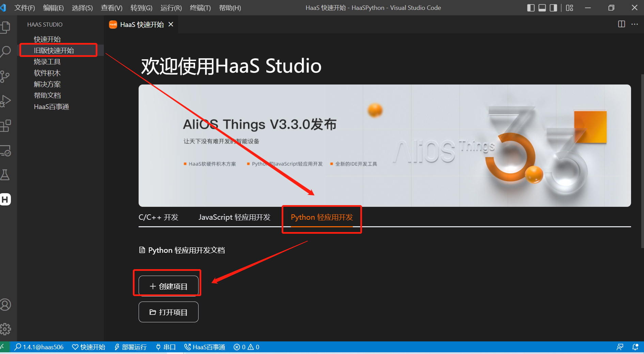Open the 帮助(H) menu
Image resolution: width=644 pixels, height=354 pixels.
click(230, 8)
